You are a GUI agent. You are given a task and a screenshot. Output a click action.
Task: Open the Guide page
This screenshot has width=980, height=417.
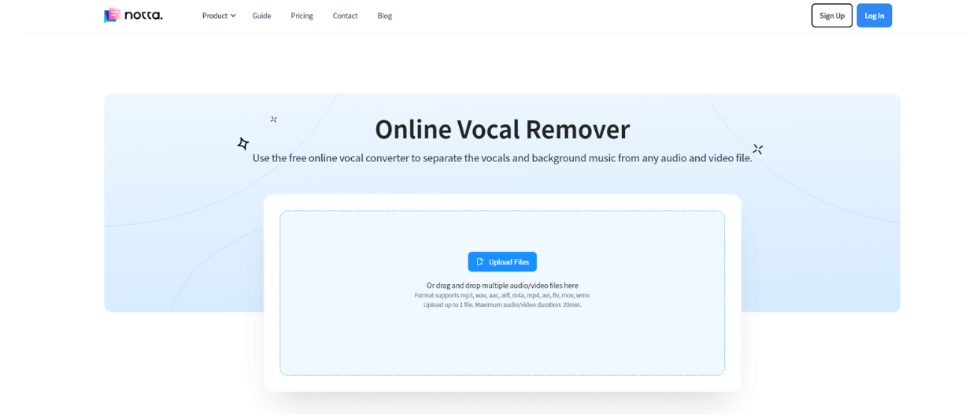pyautogui.click(x=261, y=16)
